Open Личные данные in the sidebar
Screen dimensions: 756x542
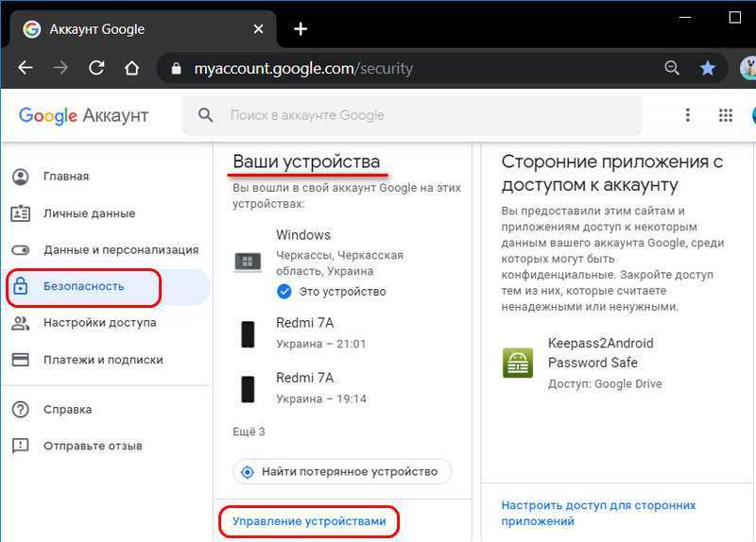[106, 213]
